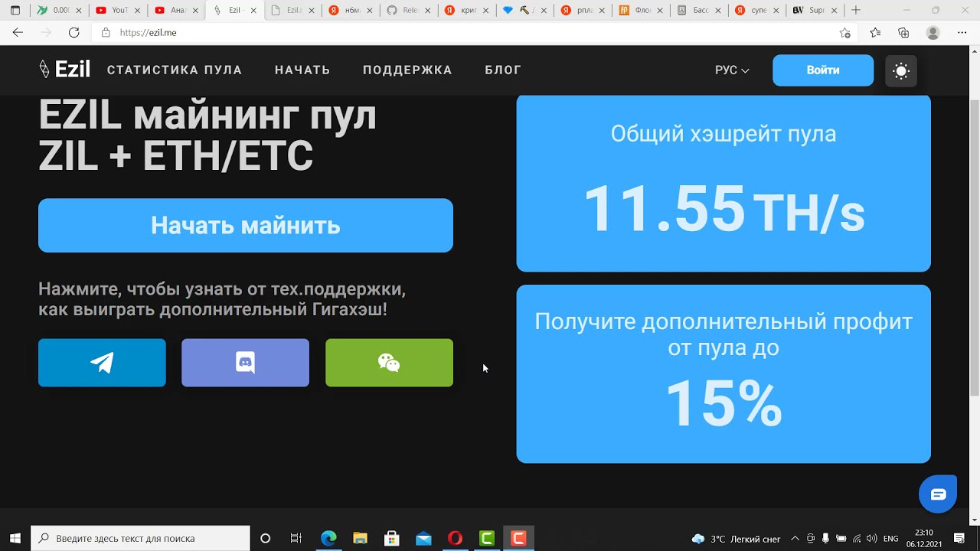Switch to the Supr... BW browser tab
Image resolution: width=980 pixels, height=551 pixels.
pos(816,11)
